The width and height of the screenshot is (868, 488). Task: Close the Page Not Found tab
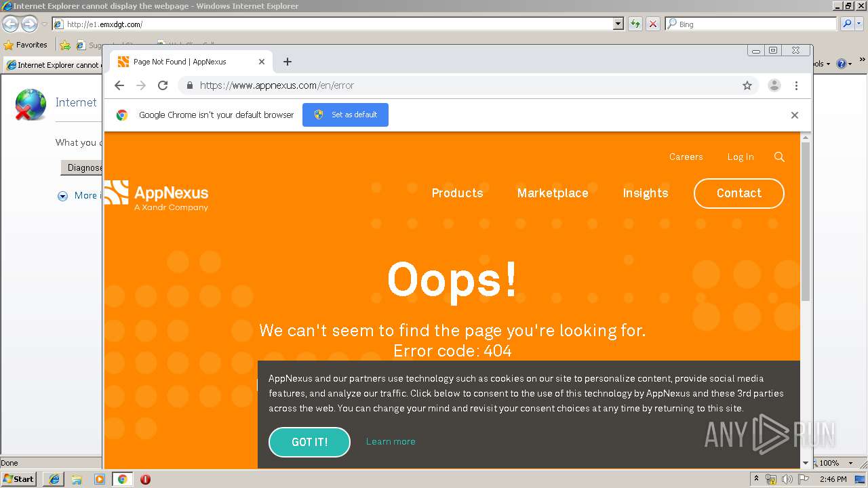pos(262,62)
